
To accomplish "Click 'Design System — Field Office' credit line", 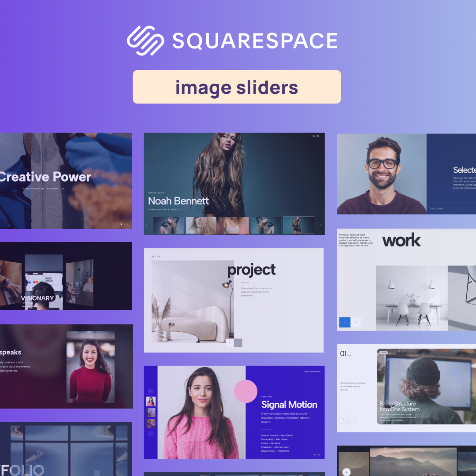I will [x=275, y=451].
